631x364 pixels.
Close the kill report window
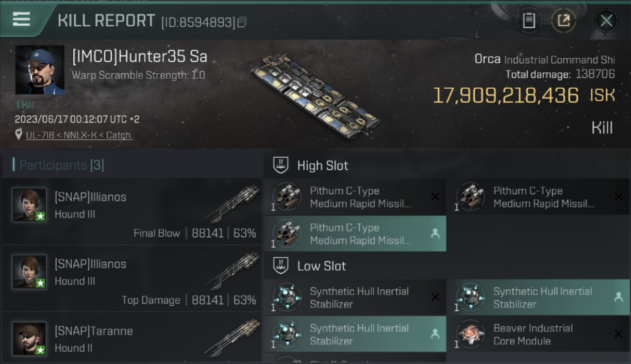click(606, 20)
